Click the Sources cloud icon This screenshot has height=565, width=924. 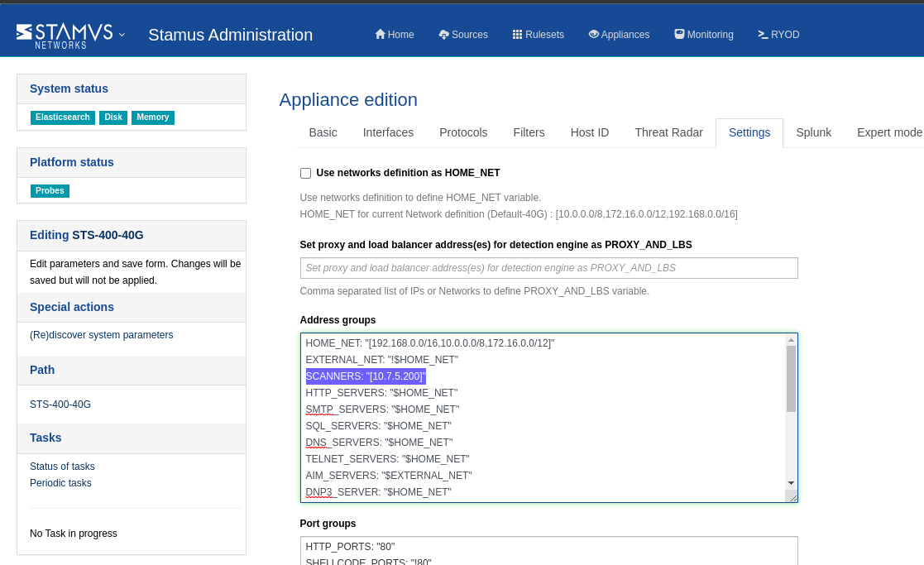click(443, 35)
